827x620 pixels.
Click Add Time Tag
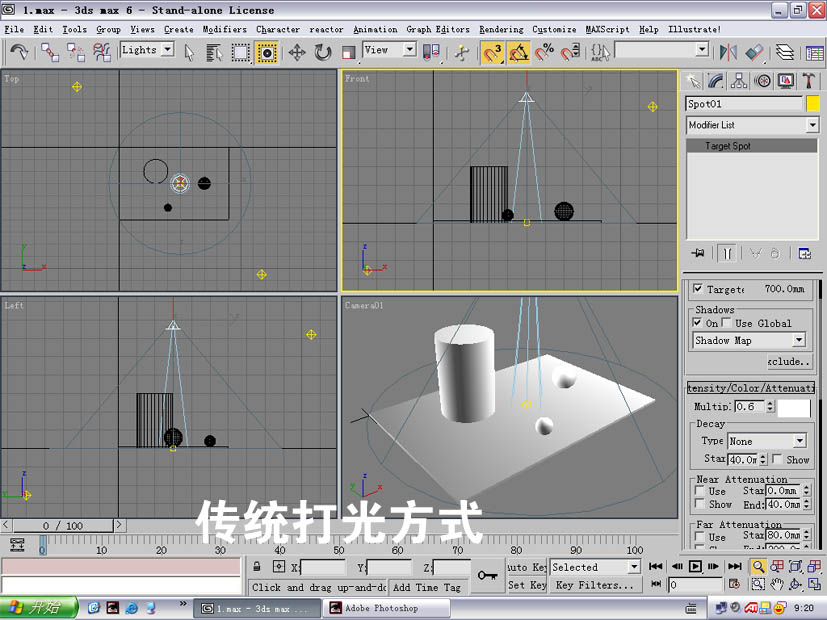coord(427,587)
